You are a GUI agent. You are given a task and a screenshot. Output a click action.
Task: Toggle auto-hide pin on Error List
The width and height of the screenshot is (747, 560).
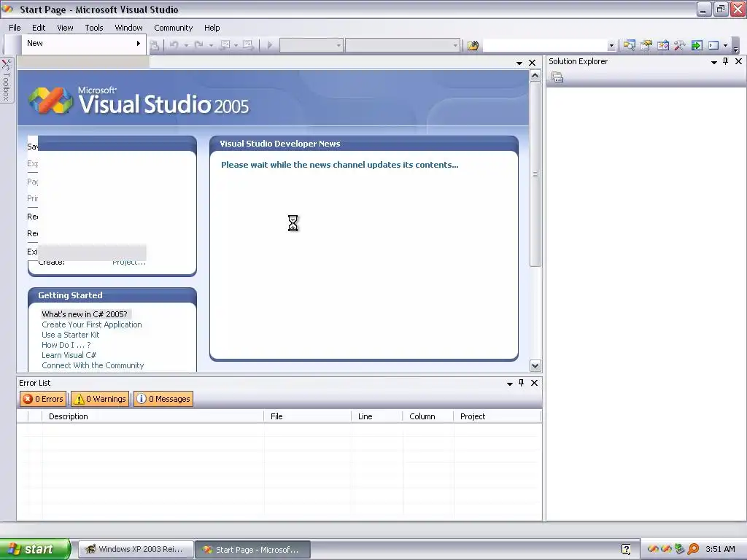[521, 383]
